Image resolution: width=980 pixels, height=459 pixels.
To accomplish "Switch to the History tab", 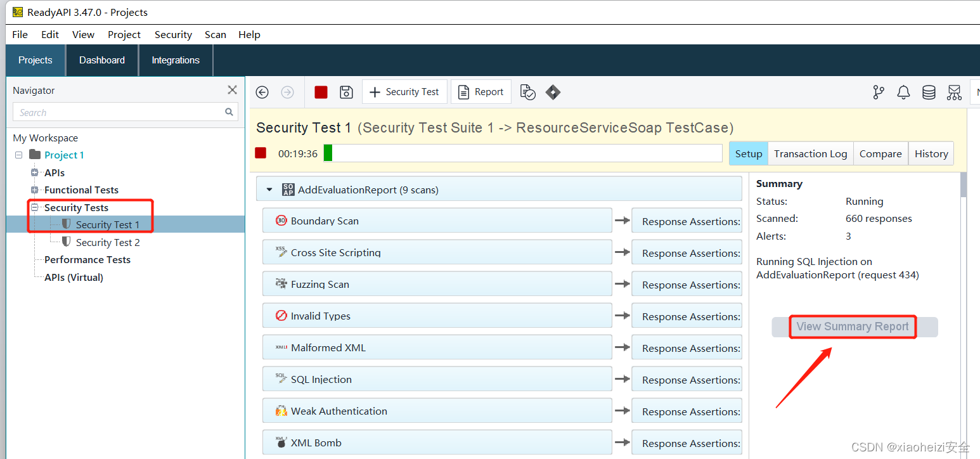I will click(931, 153).
